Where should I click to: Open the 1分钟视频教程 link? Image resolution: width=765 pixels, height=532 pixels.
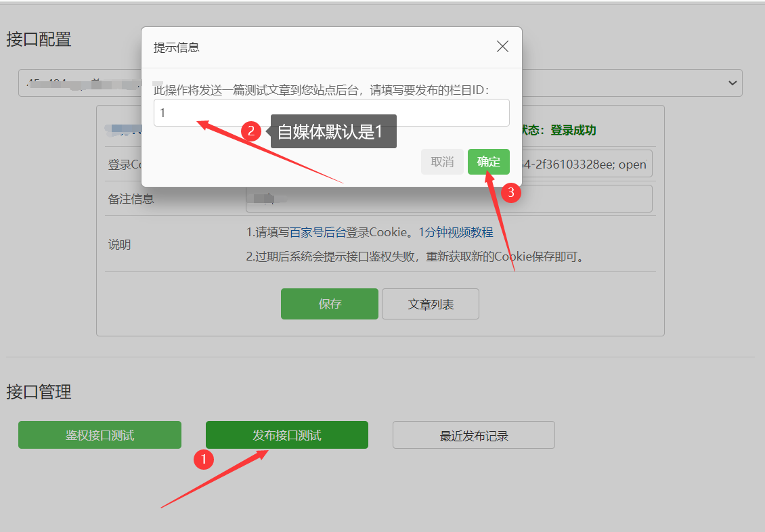point(456,232)
